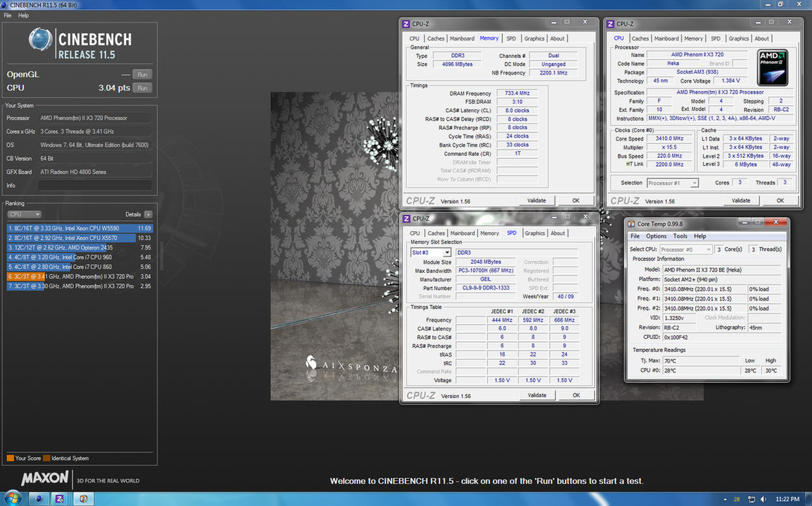812x506 pixels.
Task: Select the 3.30 GHz Phenom ranking row
Action: [x=80, y=286]
